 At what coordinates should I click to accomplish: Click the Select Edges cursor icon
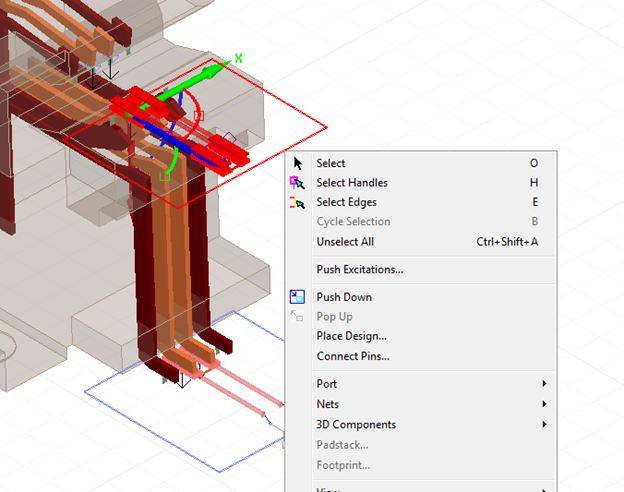(x=297, y=202)
